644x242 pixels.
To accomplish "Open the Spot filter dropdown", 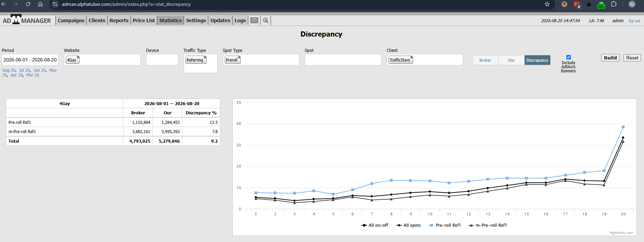I will [343, 60].
